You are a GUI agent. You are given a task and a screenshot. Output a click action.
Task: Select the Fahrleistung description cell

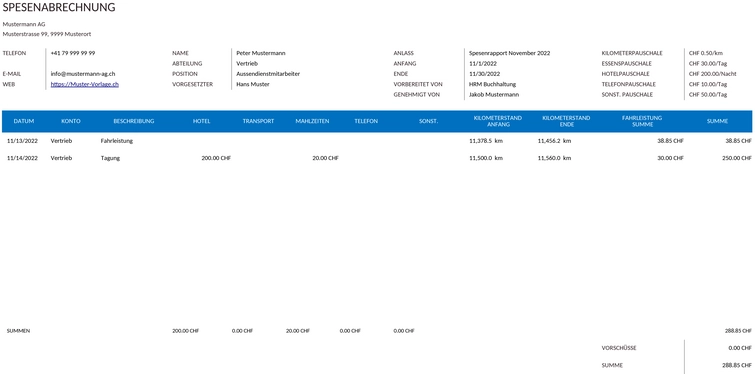click(117, 141)
